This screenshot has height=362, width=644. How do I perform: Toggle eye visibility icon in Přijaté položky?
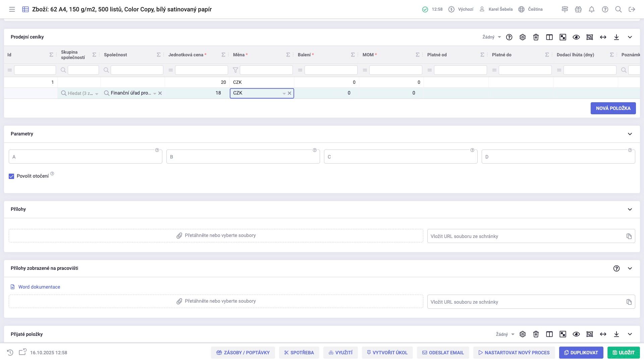tap(576, 334)
